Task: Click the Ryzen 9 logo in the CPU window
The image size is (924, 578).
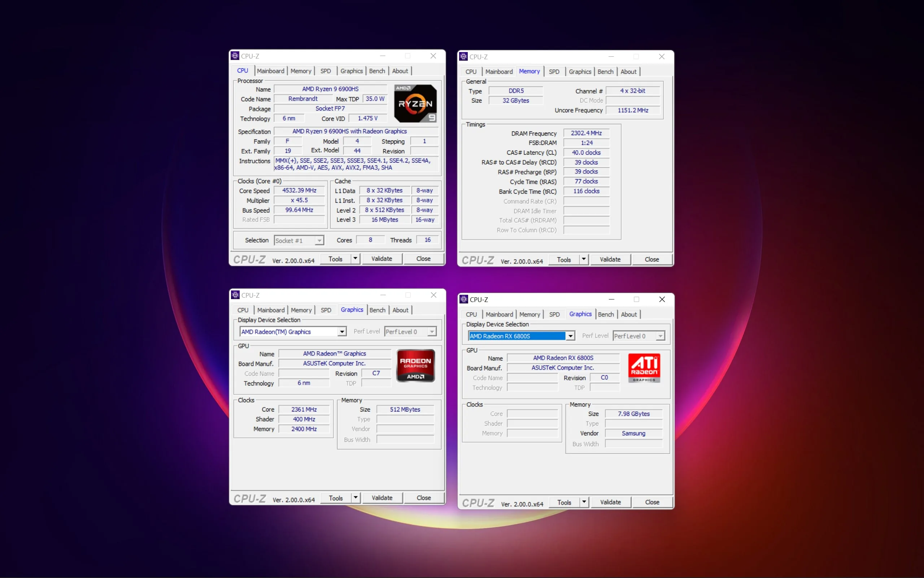Action: point(415,103)
